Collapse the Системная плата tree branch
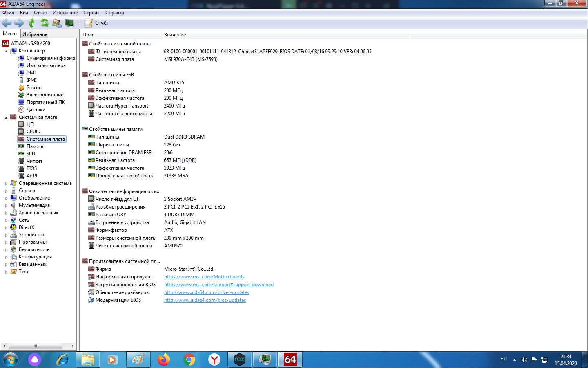 tap(6, 117)
